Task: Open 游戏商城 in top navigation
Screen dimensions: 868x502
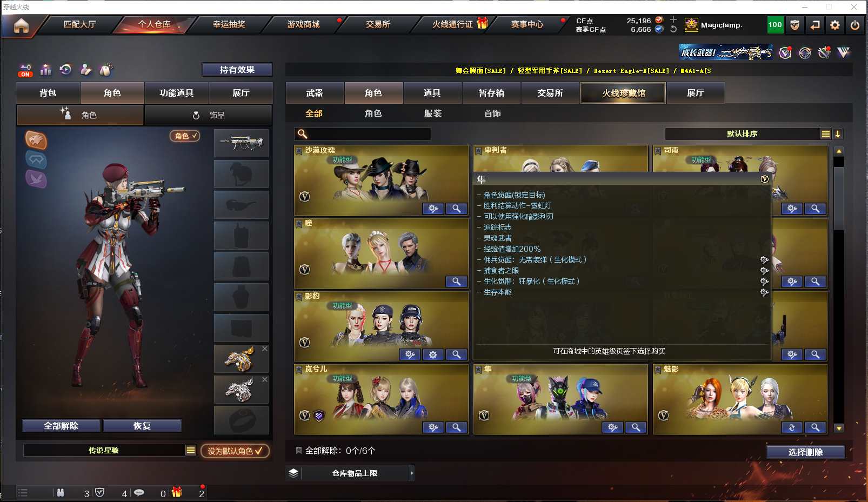Action: 304,24
